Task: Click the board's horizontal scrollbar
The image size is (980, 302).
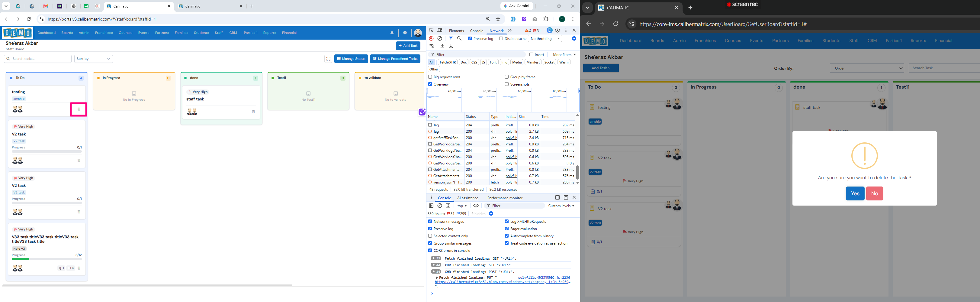Action: [x=147, y=285]
